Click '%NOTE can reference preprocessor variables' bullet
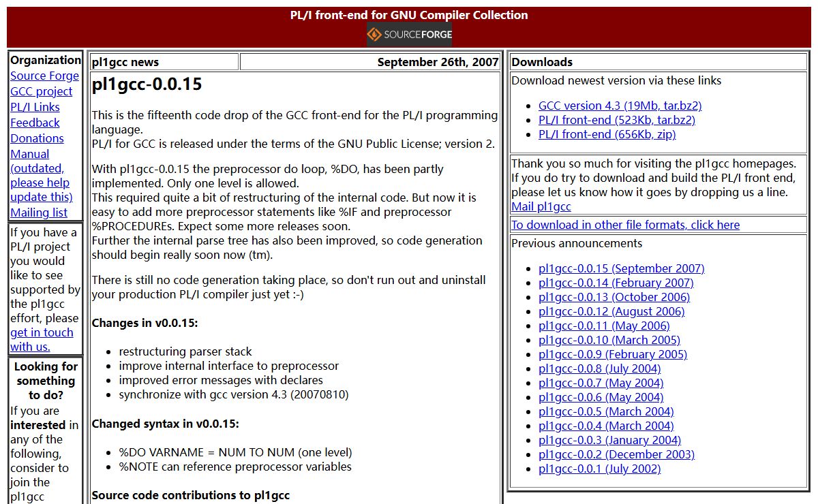The height and width of the screenshot is (504, 818). (235, 467)
